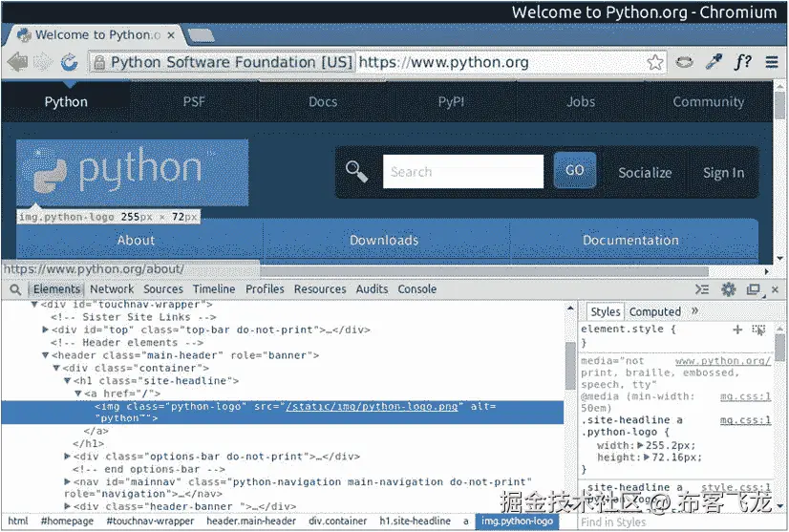The width and height of the screenshot is (789, 532).
Task: Click the DevTools undock window icon
Action: (x=754, y=290)
